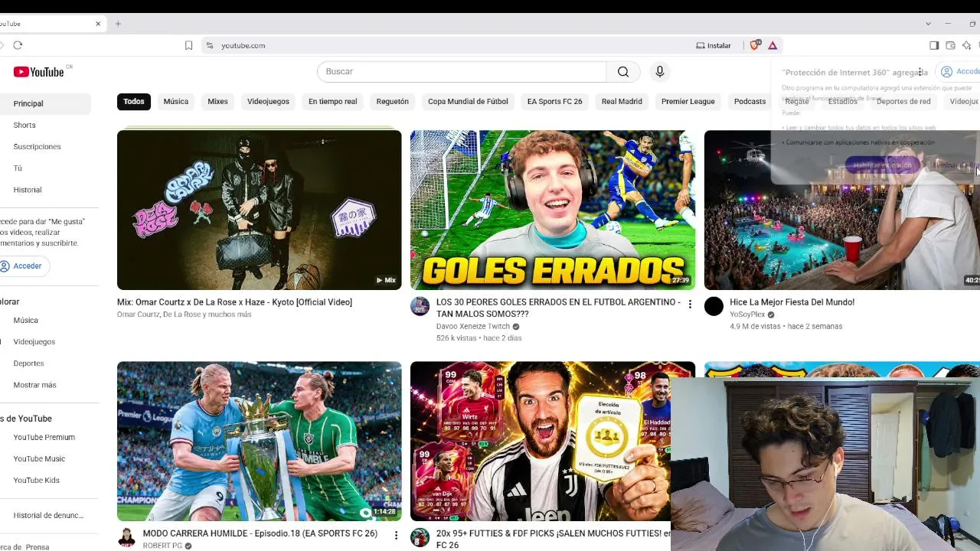The image size is (980, 551).
Task: Play the GOLES ERRADOS video thumbnail
Action: coord(553,210)
